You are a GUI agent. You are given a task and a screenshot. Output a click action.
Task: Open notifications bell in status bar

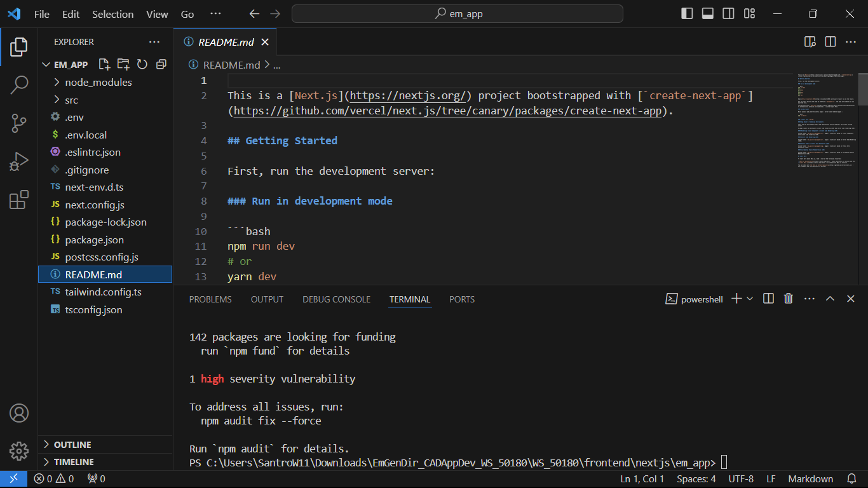(852, 479)
